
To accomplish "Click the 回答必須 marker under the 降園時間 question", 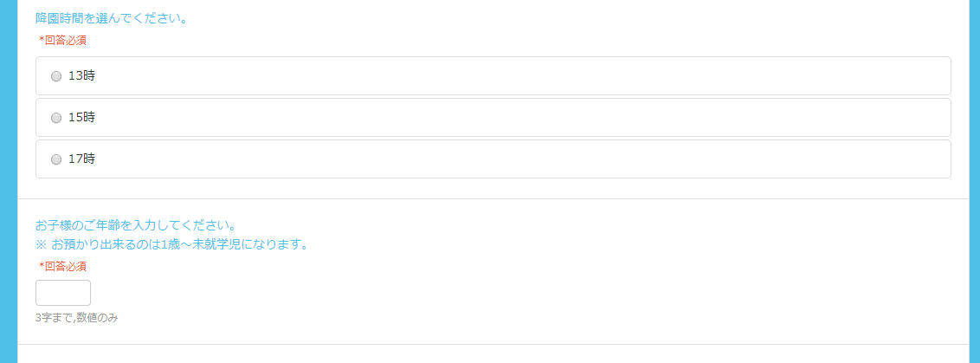I will (63, 40).
